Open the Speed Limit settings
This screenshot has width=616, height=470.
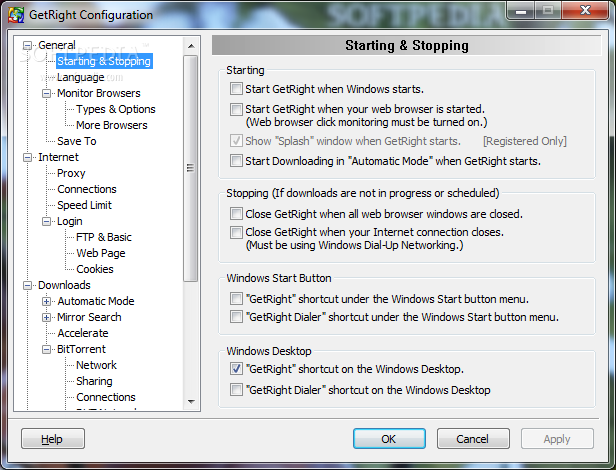tap(84, 205)
